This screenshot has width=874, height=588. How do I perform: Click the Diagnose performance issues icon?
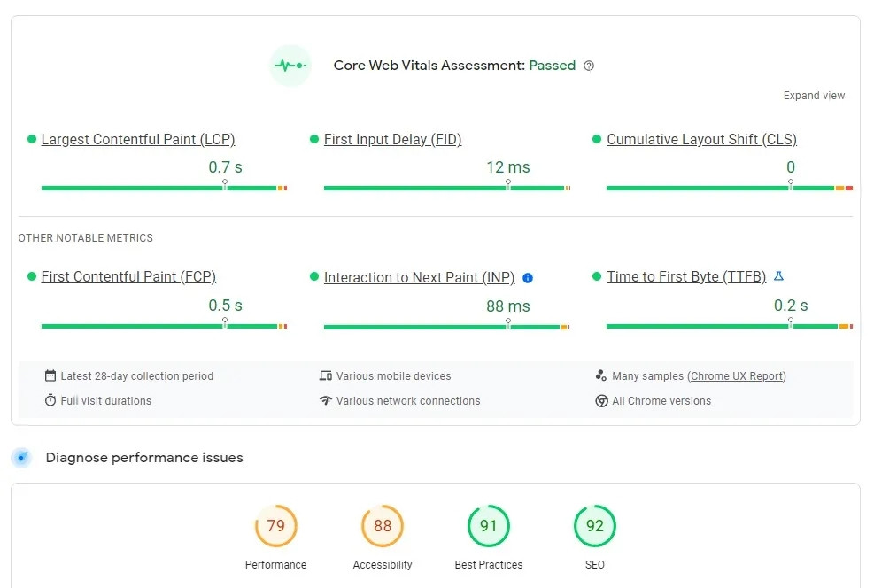[x=22, y=458]
